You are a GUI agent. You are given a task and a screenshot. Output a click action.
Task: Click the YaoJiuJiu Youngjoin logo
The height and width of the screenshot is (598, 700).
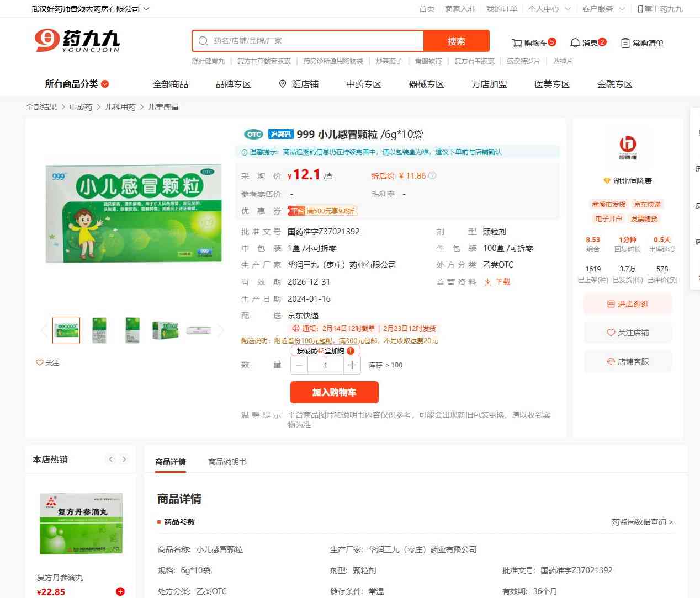click(x=77, y=41)
